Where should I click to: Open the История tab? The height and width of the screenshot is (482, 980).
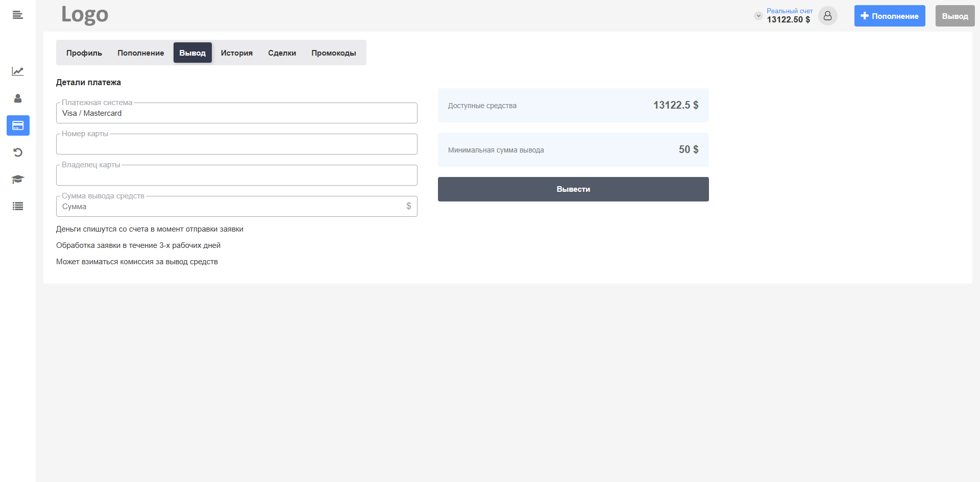click(x=236, y=53)
